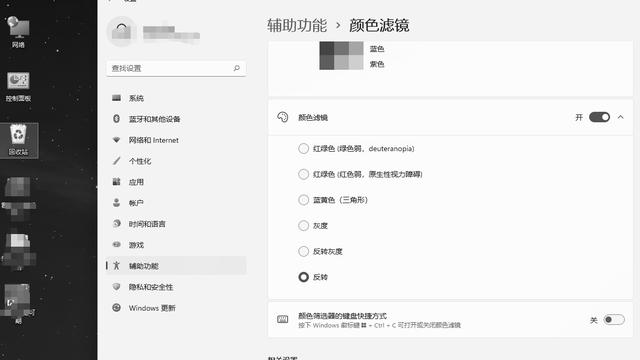Viewport: 640px width, 360px height.
Task: Click the 蓝色 preview label
Action: tap(377, 49)
